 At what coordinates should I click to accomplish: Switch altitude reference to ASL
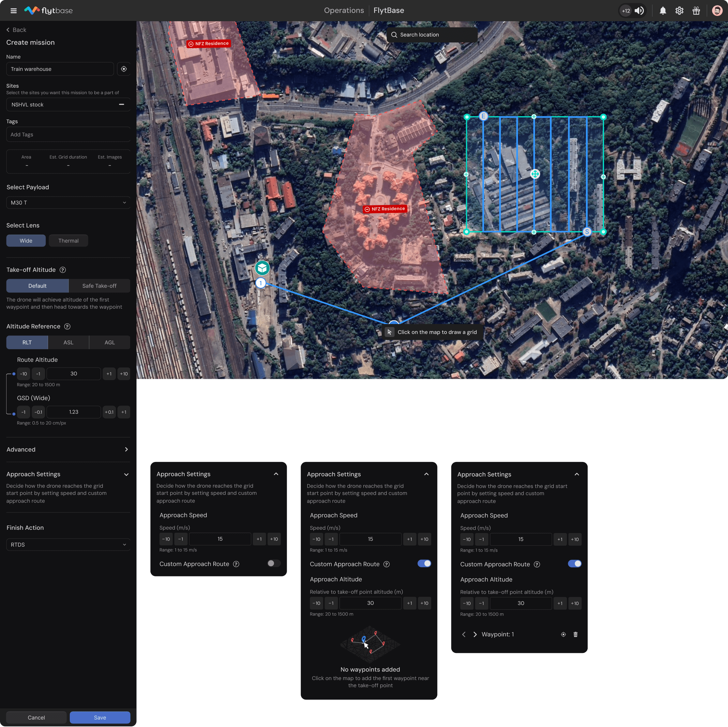(68, 342)
